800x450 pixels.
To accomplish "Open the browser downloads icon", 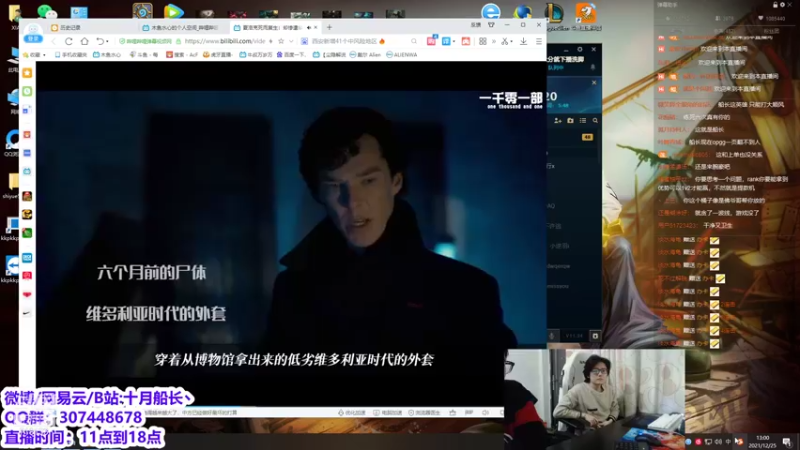I will [523, 41].
